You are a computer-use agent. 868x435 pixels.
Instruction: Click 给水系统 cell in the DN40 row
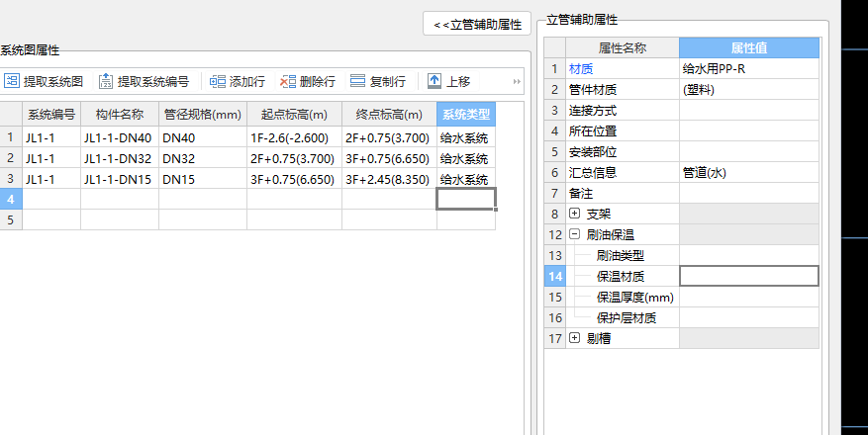[x=466, y=137]
